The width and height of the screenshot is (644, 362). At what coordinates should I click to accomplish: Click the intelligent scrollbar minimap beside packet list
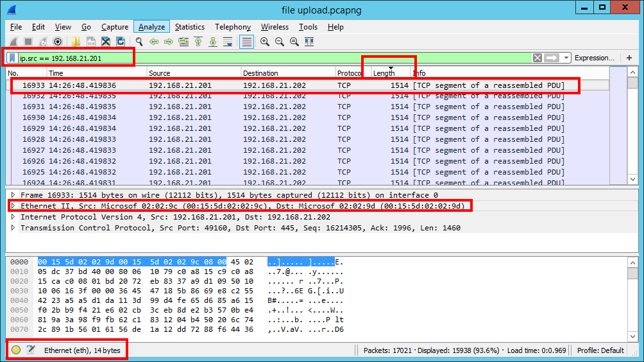618,125
